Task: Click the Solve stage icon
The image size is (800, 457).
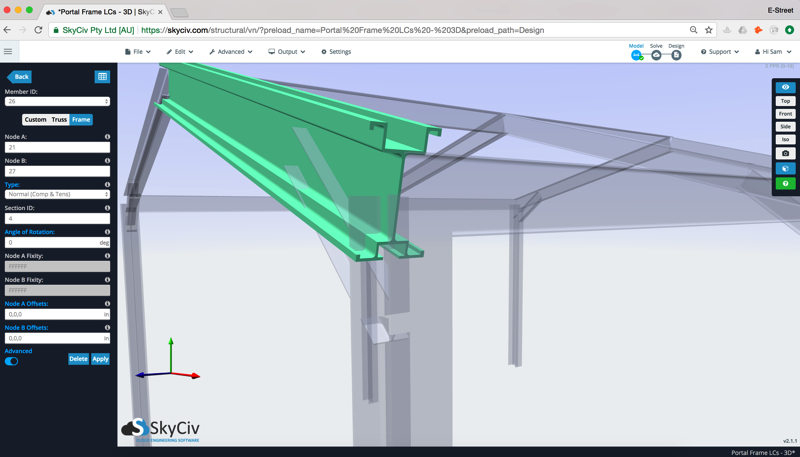Action: (656, 55)
